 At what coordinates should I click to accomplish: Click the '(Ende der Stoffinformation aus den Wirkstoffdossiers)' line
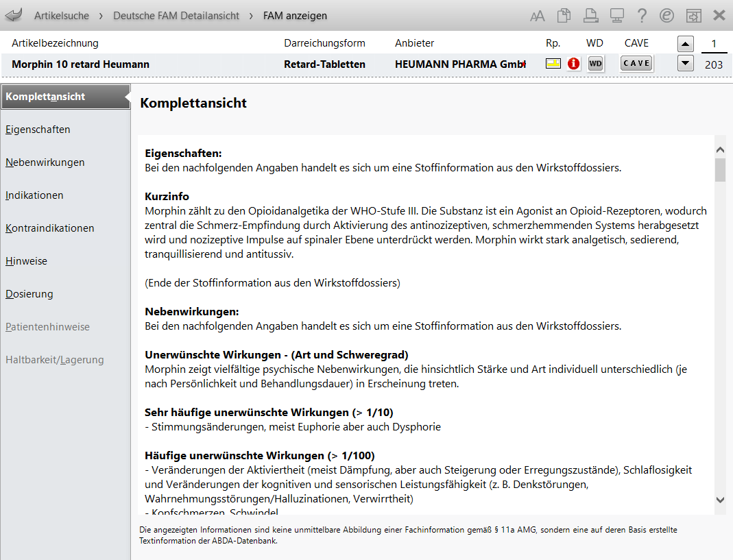pyautogui.click(x=272, y=283)
